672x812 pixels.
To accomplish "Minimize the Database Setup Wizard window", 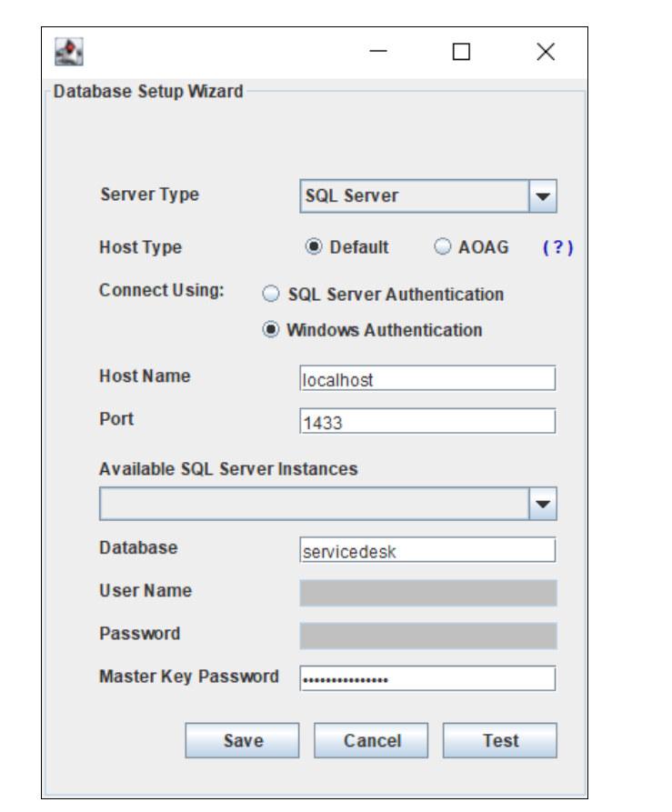I will pos(378,52).
